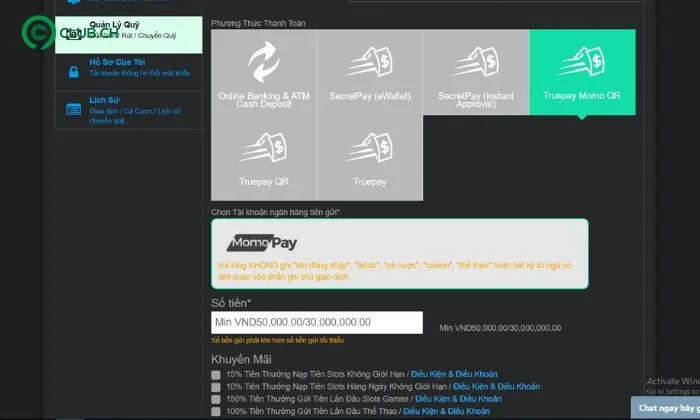700x420 pixels.
Task: Open Điều Kiện & Điều Khoản for 100% Thể Thao
Action: tap(446, 411)
